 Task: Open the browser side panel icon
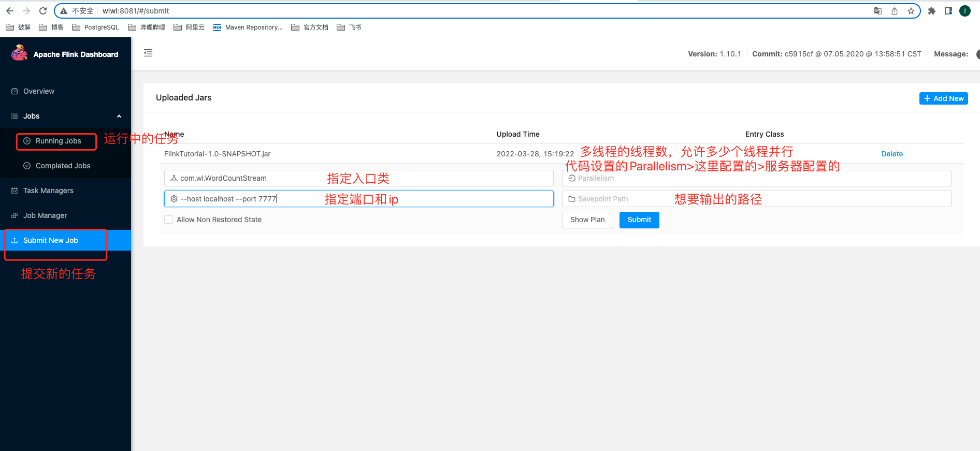[x=948, y=11]
